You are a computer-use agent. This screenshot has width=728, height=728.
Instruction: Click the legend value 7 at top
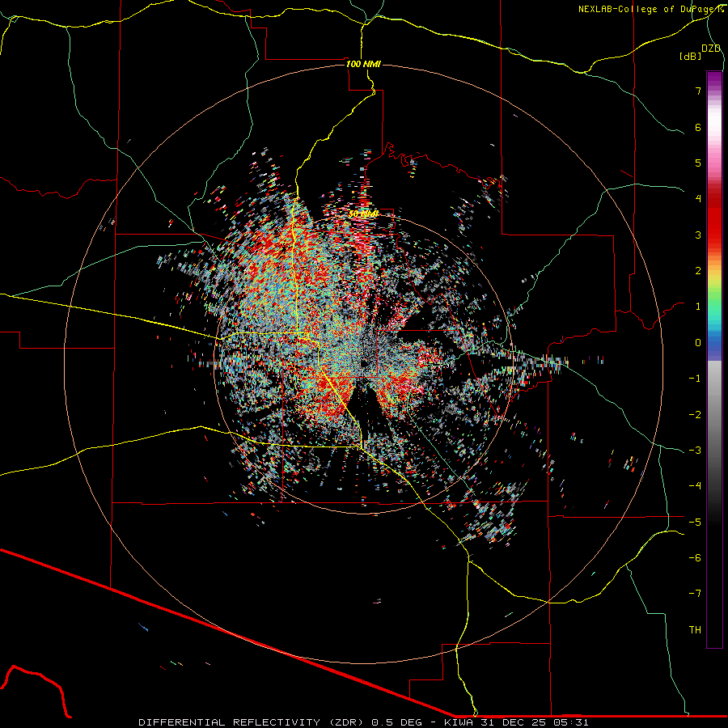[x=698, y=91]
